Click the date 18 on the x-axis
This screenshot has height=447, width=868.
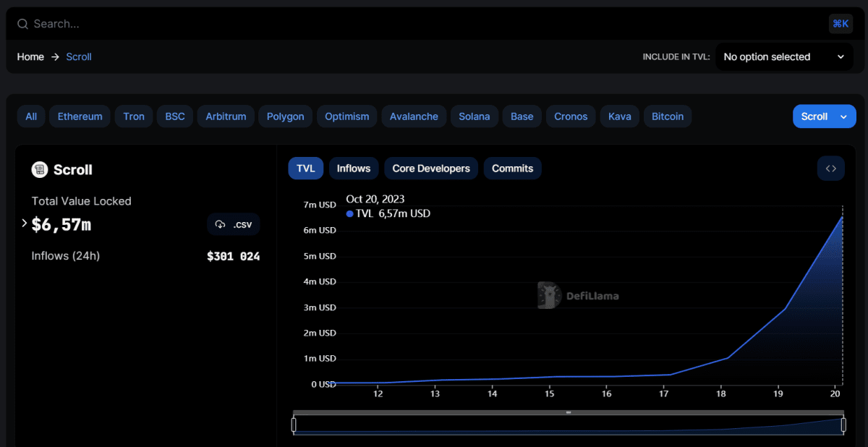click(x=721, y=394)
